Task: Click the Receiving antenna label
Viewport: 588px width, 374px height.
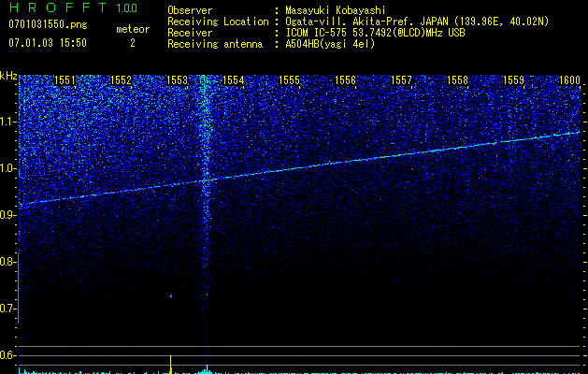Action: pos(215,44)
